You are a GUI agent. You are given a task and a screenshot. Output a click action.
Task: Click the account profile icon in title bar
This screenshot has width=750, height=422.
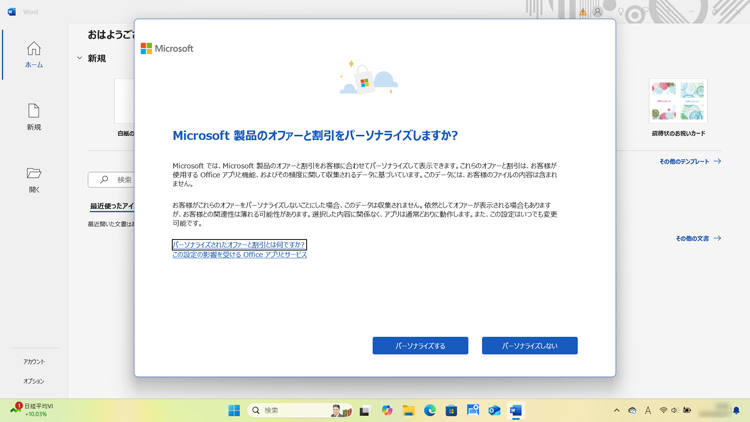(x=598, y=12)
